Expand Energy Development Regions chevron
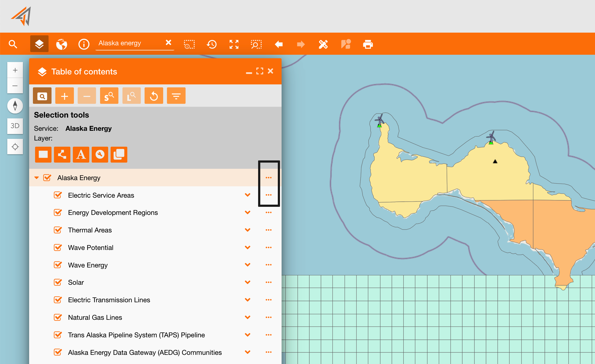 (x=248, y=212)
